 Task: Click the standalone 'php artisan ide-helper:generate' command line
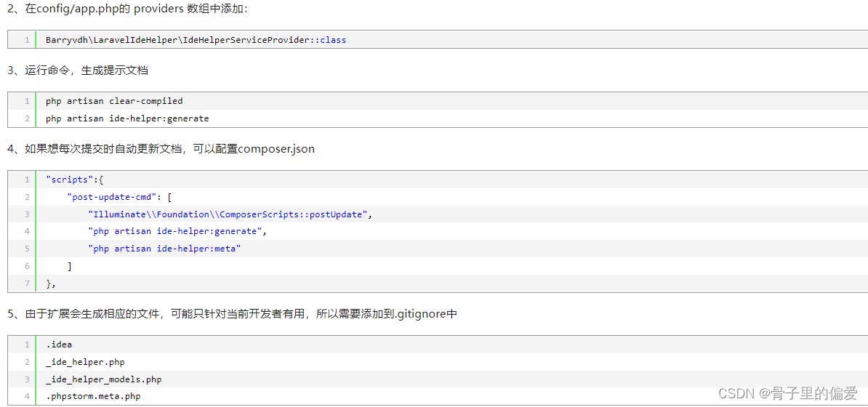click(x=127, y=118)
